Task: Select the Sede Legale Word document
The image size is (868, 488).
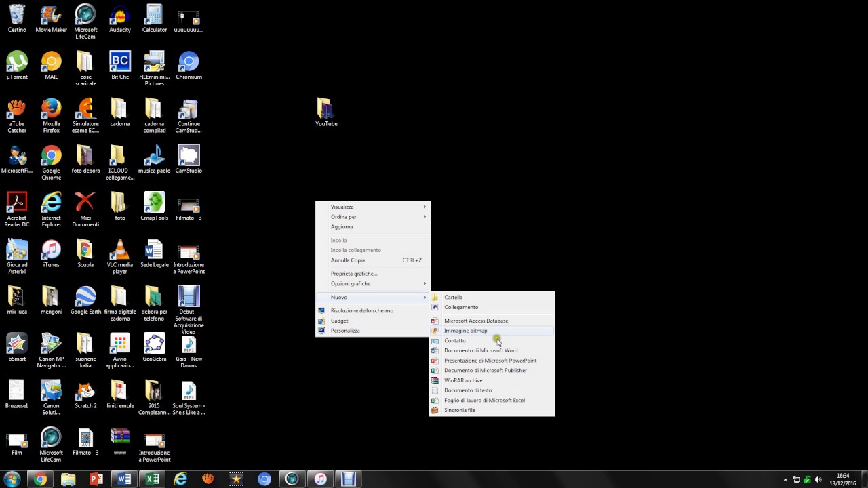Action: click(155, 253)
